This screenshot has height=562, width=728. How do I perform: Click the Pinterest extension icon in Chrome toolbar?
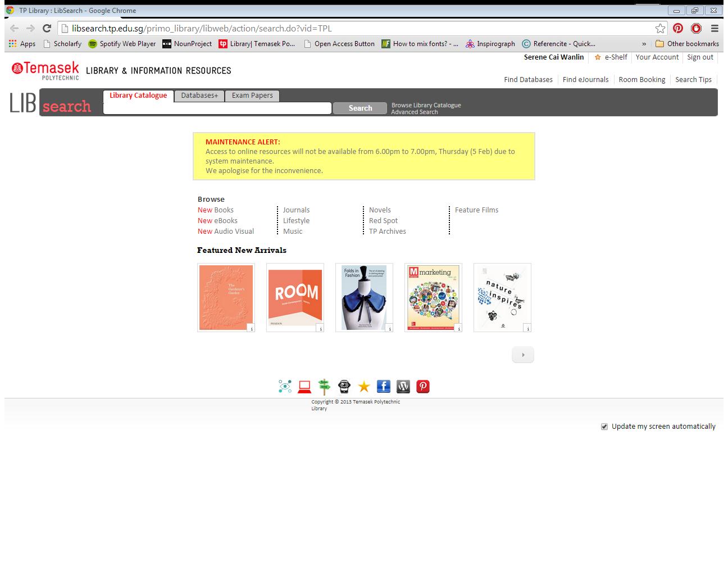(x=678, y=28)
